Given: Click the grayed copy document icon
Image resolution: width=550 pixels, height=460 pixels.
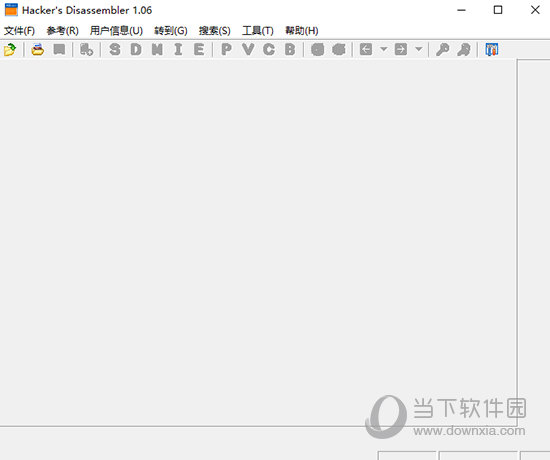Looking at the screenshot, I should click(x=86, y=49).
